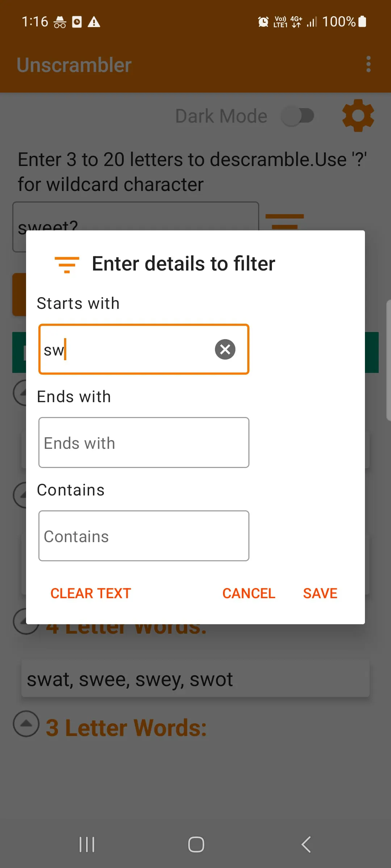
Task: Focus the Ends with input field
Action: coord(144,443)
